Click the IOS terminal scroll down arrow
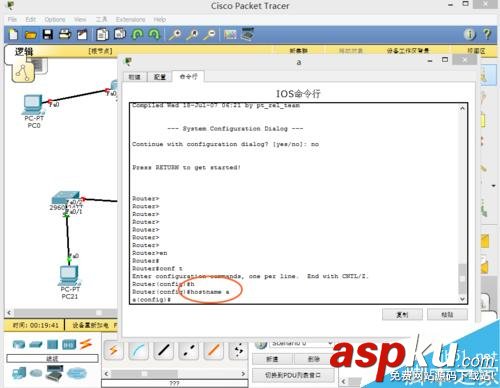Viewport: 500px width, 388px height. 462,299
